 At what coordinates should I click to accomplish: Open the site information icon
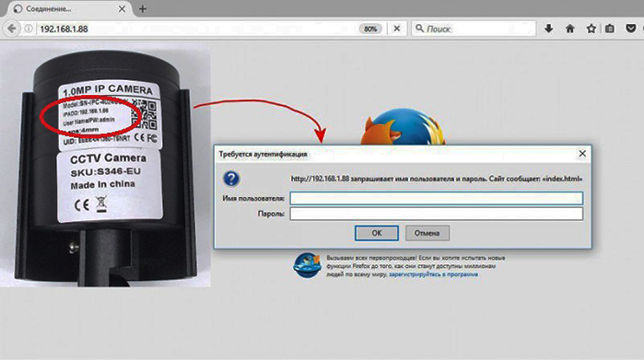(x=29, y=29)
